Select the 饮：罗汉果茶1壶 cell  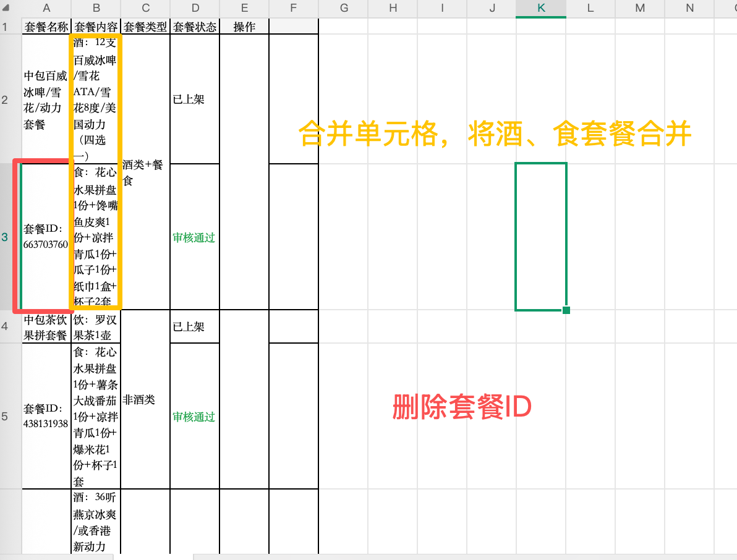tap(96, 327)
